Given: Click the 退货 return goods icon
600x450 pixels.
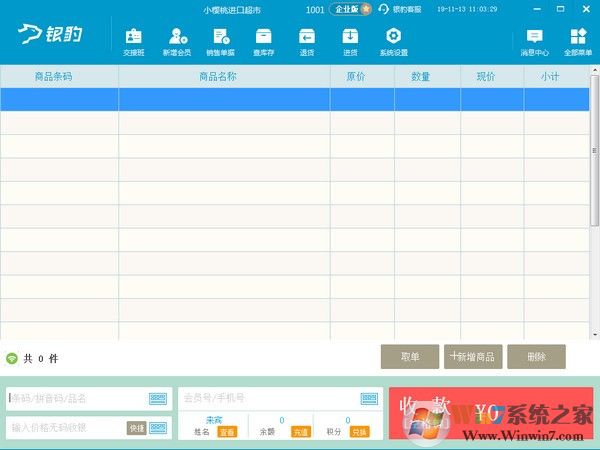Looking at the screenshot, I should (307, 41).
